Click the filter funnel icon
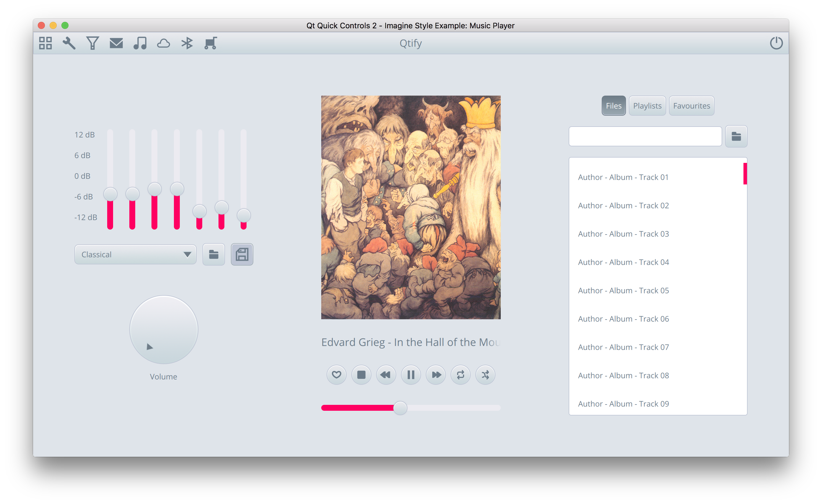Screen dimensions: 822x504 click(92, 43)
